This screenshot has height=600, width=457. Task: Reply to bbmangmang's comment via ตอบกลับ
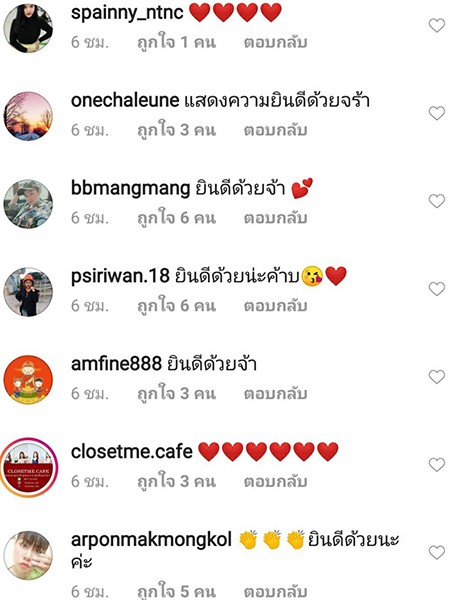coord(276,218)
